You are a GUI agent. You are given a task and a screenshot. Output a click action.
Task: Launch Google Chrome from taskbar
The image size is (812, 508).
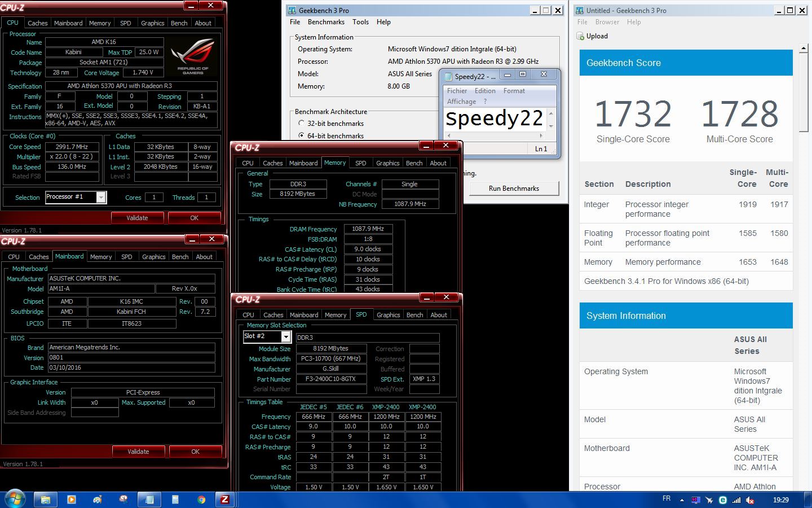coord(201,500)
